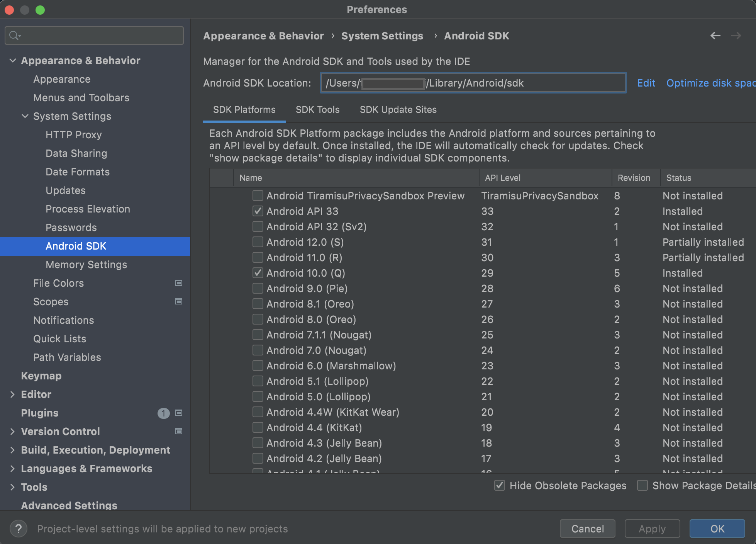Click the Edit link for SDK location
Image resolution: width=756 pixels, height=544 pixels.
click(646, 83)
